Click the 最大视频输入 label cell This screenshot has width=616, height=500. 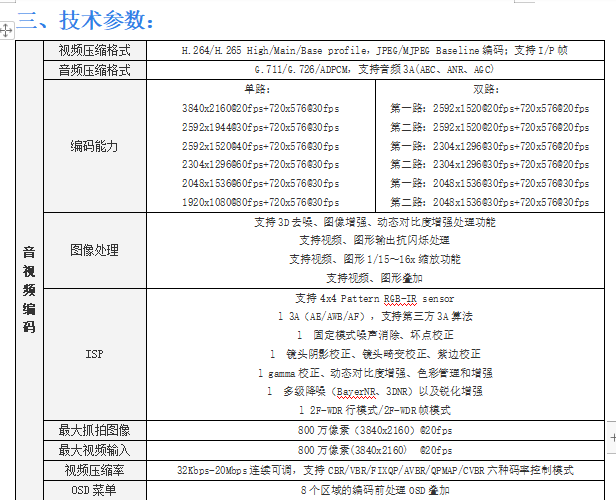tap(95, 451)
